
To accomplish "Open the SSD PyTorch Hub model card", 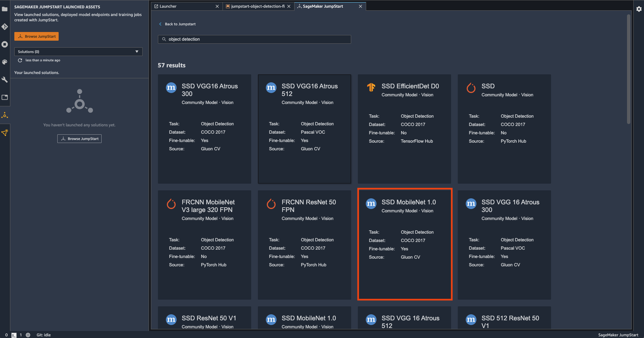I will (504, 129).
